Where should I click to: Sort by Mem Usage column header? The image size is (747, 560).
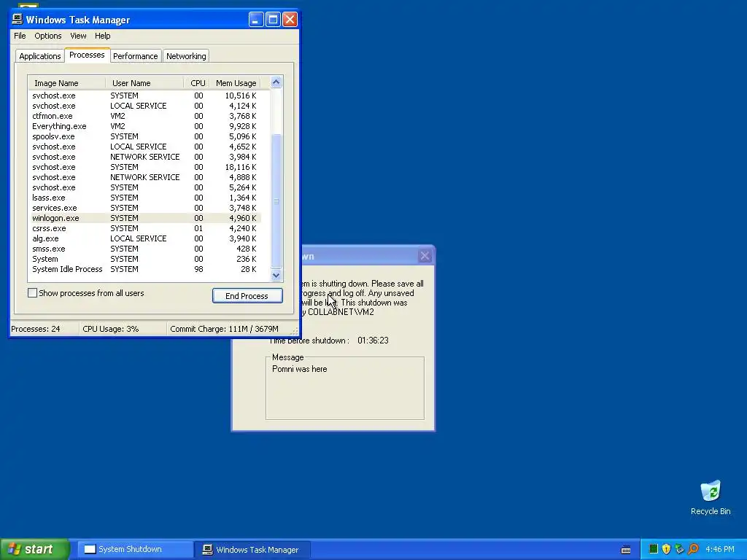tap(236, 83)
